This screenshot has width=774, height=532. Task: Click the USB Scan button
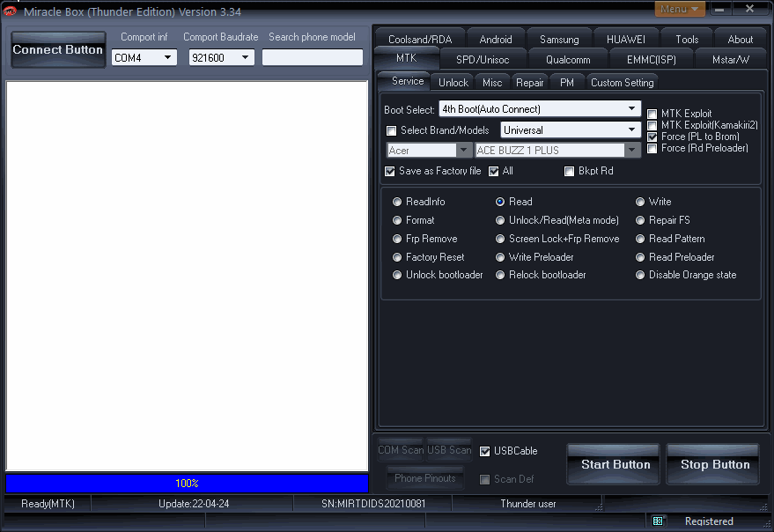coord(449,450)
